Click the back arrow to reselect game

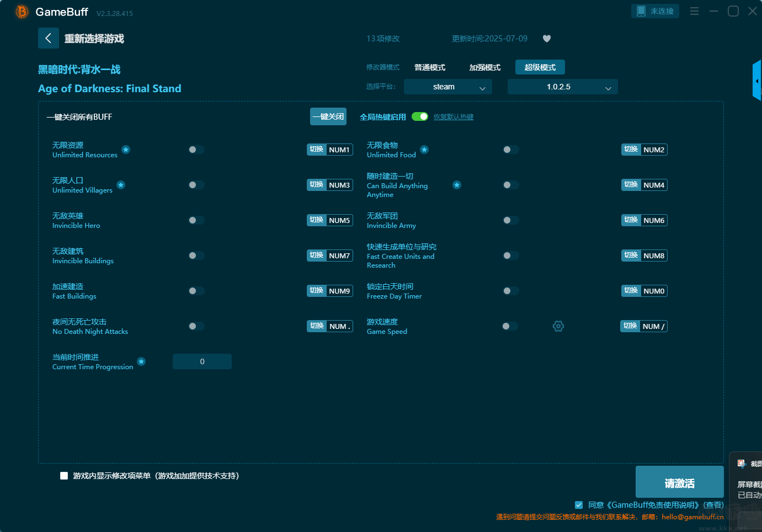click(49, 38)
